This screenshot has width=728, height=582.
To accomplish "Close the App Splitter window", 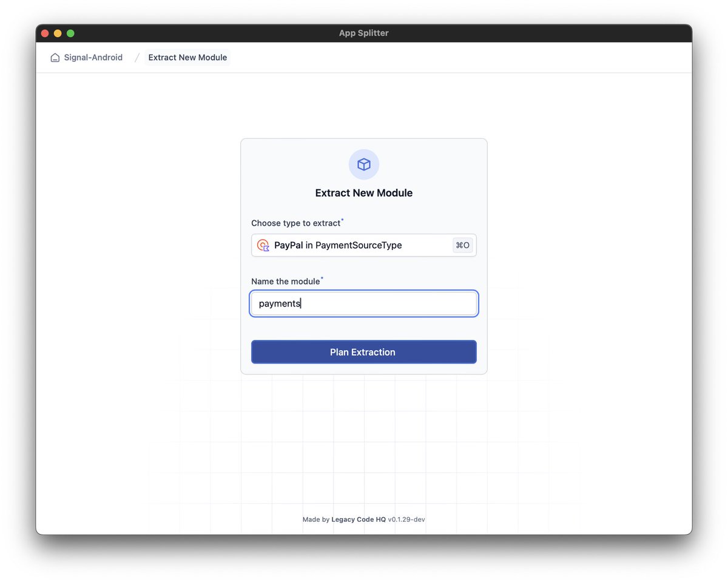I will 45,33.
